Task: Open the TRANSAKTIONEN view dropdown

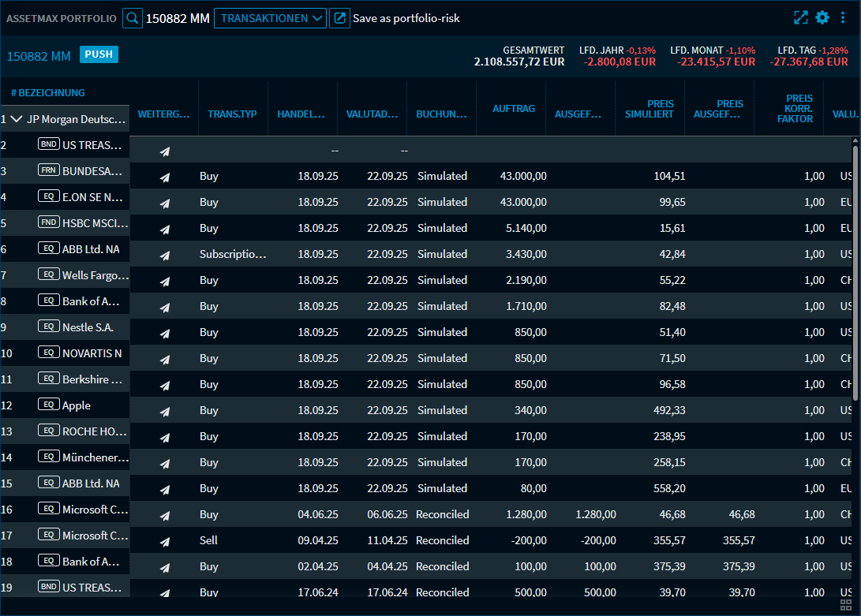Action: click(270, 17)
